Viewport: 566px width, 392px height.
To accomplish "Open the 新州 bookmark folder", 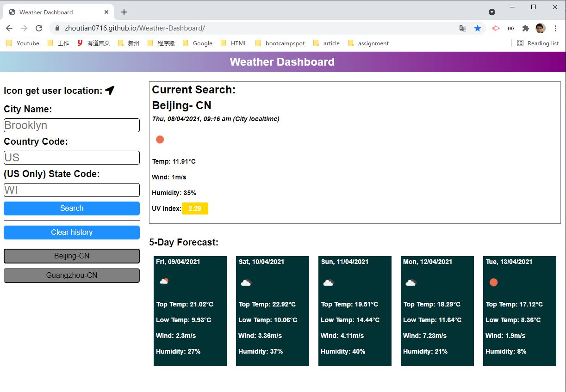I will (x=128, y=43).
